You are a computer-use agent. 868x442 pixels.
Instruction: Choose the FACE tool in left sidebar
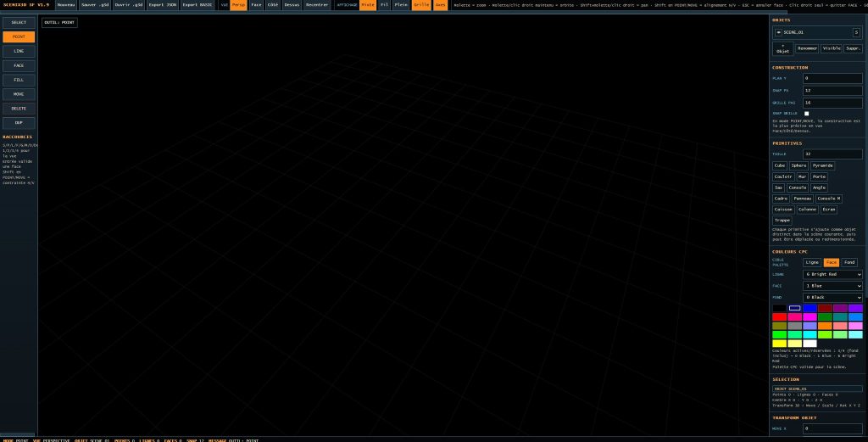point(19,65)
